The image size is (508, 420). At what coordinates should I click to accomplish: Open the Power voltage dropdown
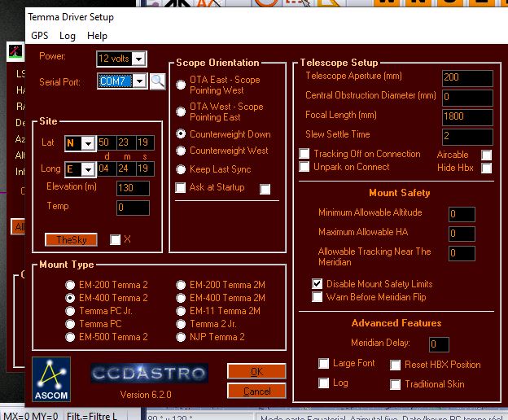[138, 59]
